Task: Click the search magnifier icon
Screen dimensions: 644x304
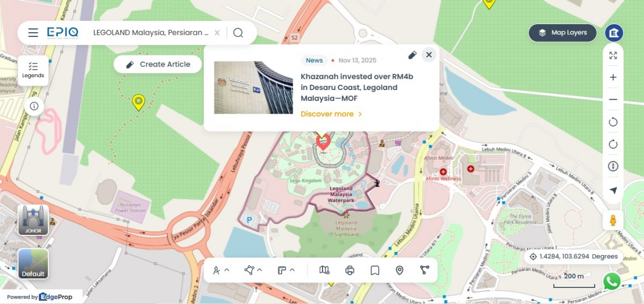Action: 238,33
